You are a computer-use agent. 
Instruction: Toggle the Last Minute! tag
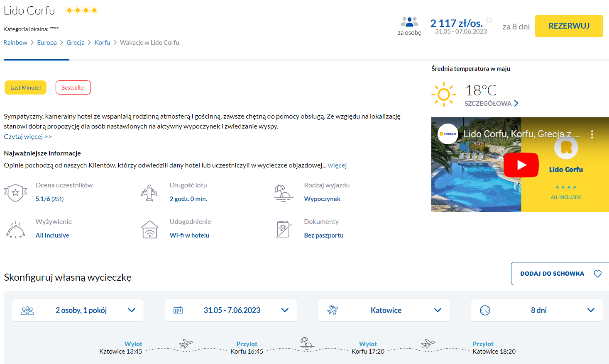tap(25, 87)
